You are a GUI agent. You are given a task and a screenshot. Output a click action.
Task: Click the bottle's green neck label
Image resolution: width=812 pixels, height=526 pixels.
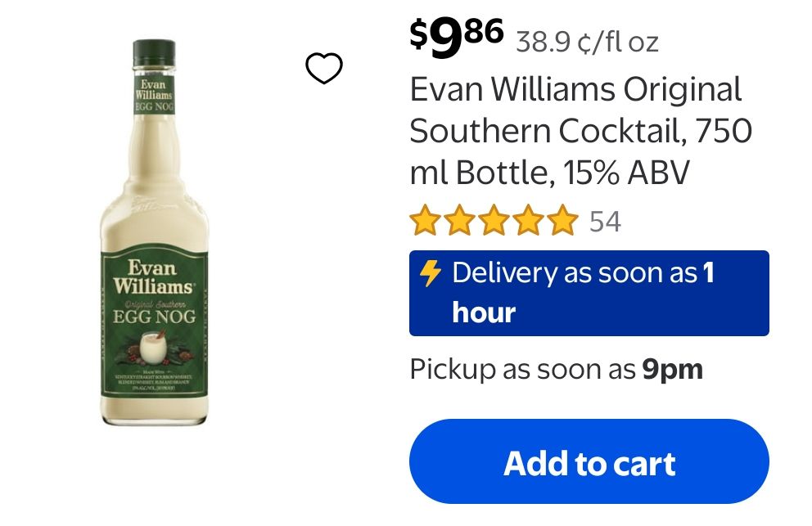pos(154,94)
